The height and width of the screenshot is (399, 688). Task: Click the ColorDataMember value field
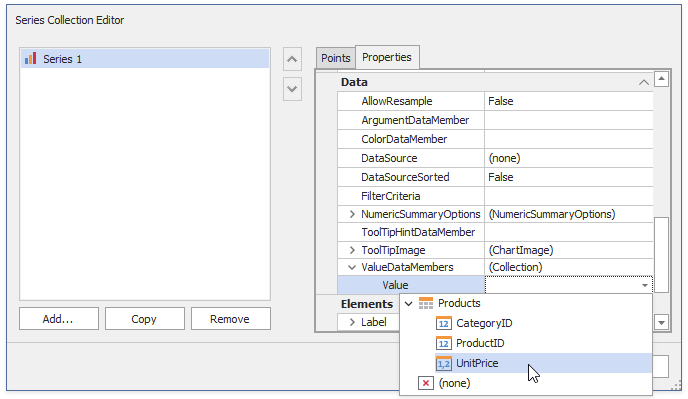pos(569,139)
